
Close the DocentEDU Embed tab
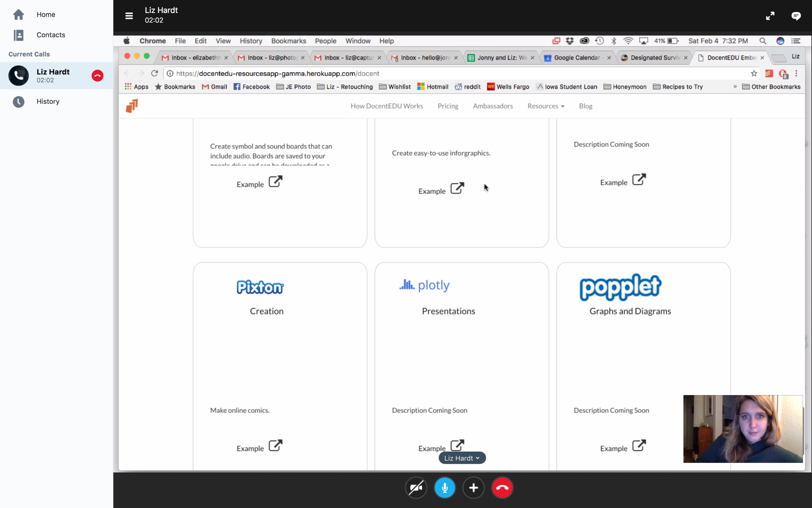pos(762,58)
